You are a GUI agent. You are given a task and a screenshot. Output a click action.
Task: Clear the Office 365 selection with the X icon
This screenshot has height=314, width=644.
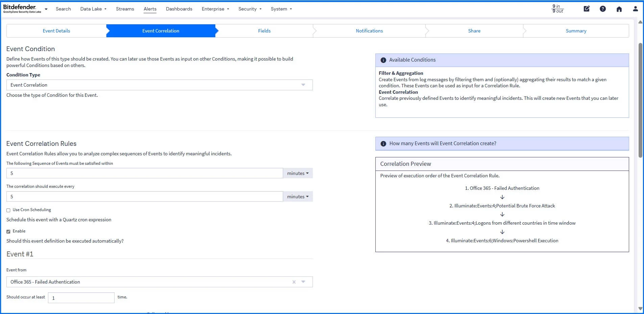[x=294, y=282]
